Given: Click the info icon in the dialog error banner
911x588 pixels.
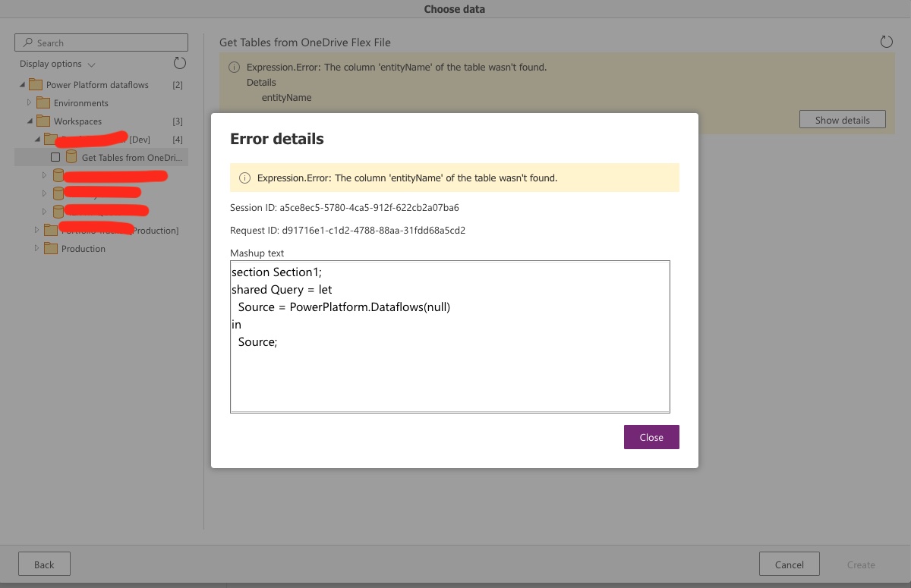Looking at the screenshot, I should [244, 178].
